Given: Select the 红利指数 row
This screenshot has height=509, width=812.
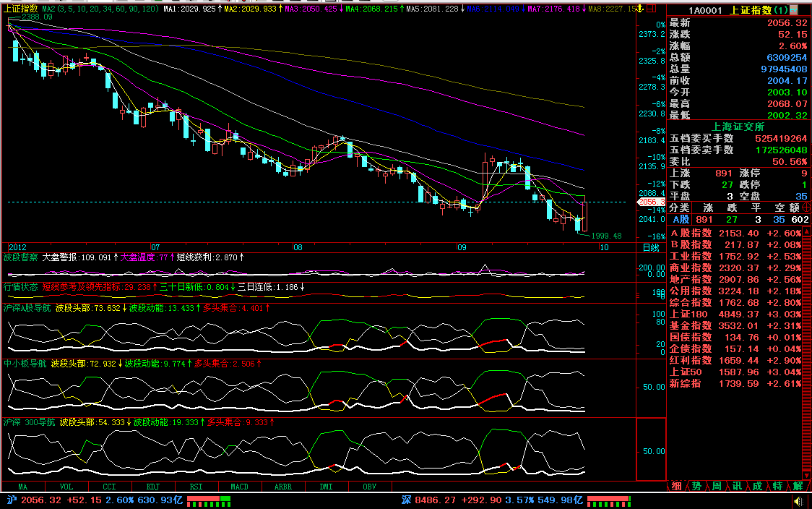Looking at the screenshot, I should point(736,360).
